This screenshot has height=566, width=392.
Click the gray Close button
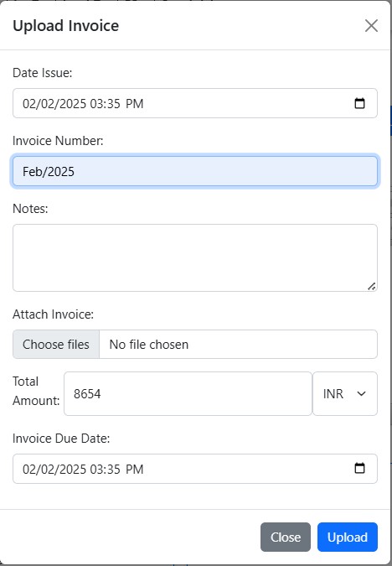(x=286, y=537)
